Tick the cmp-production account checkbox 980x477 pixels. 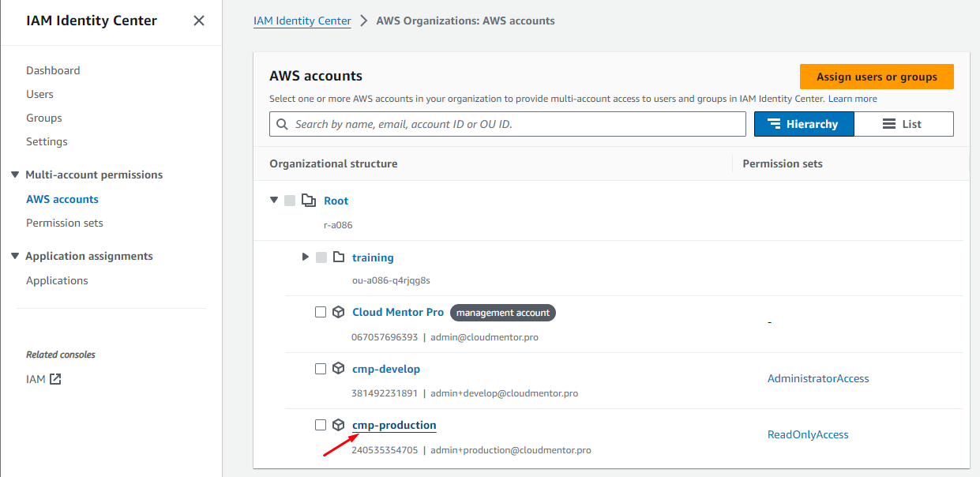coord(321,425)
